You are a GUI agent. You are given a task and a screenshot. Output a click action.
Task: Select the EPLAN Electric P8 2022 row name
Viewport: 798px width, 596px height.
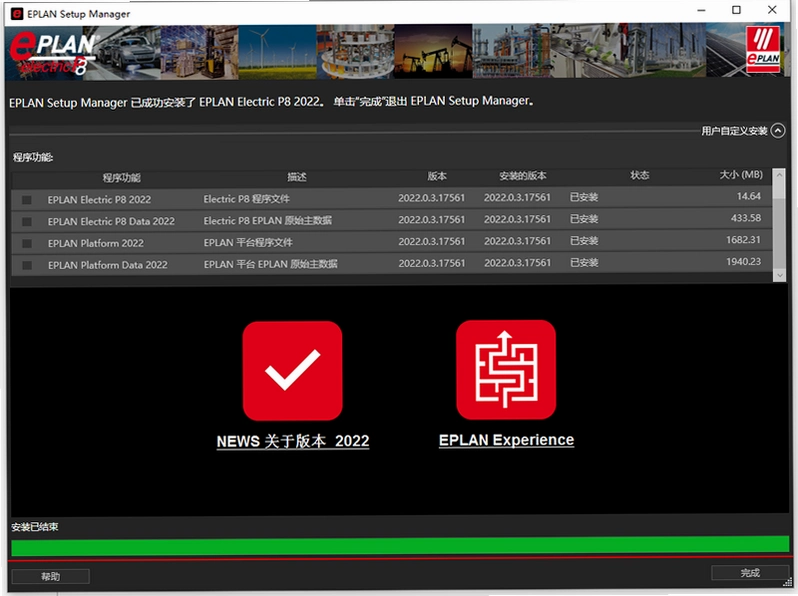tap(99, 200)
